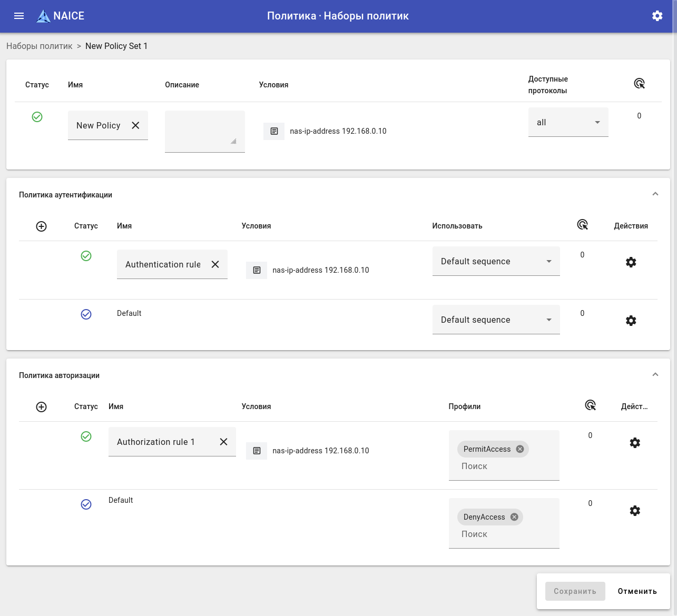
Task: Open Default sequence dropdown for Authentication rule
Action: point(496,261)
